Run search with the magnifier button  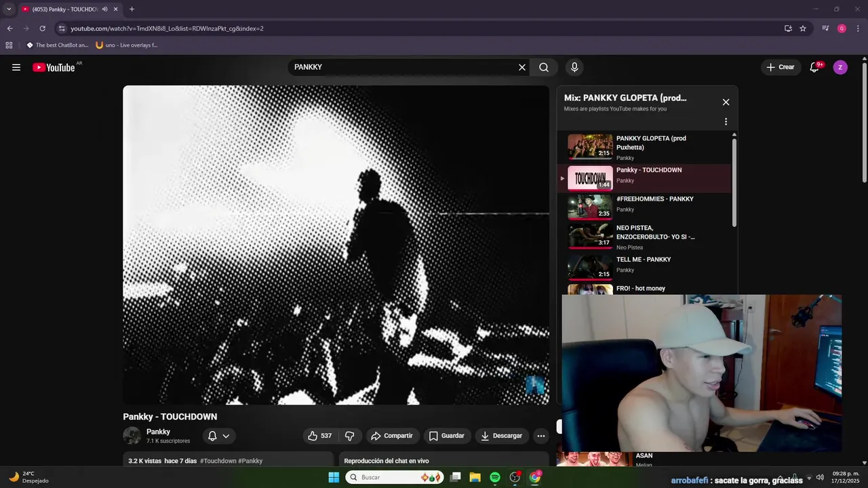pos(544,67)
